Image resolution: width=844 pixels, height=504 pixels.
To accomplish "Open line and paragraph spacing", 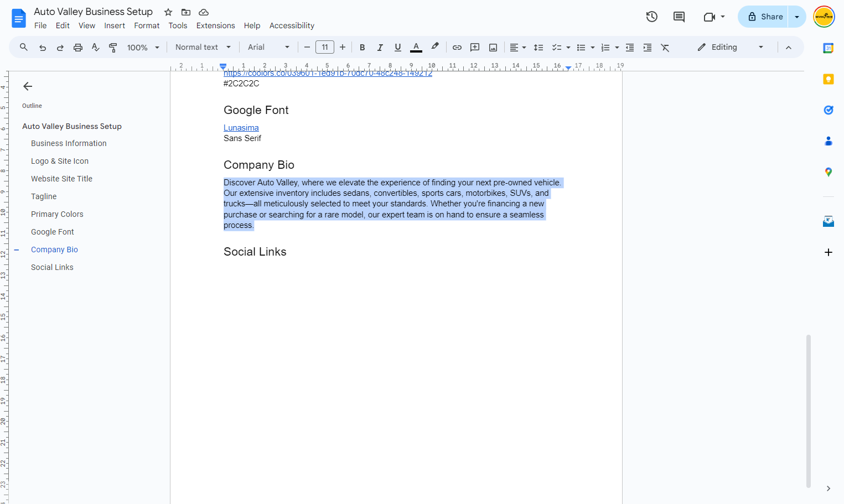I will [x=538, y=48].
